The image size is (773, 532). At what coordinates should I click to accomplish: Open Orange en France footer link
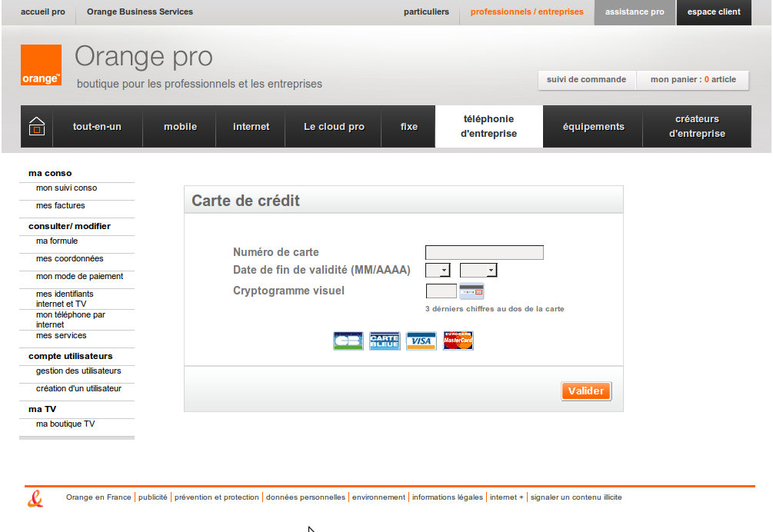coord(98,497)
